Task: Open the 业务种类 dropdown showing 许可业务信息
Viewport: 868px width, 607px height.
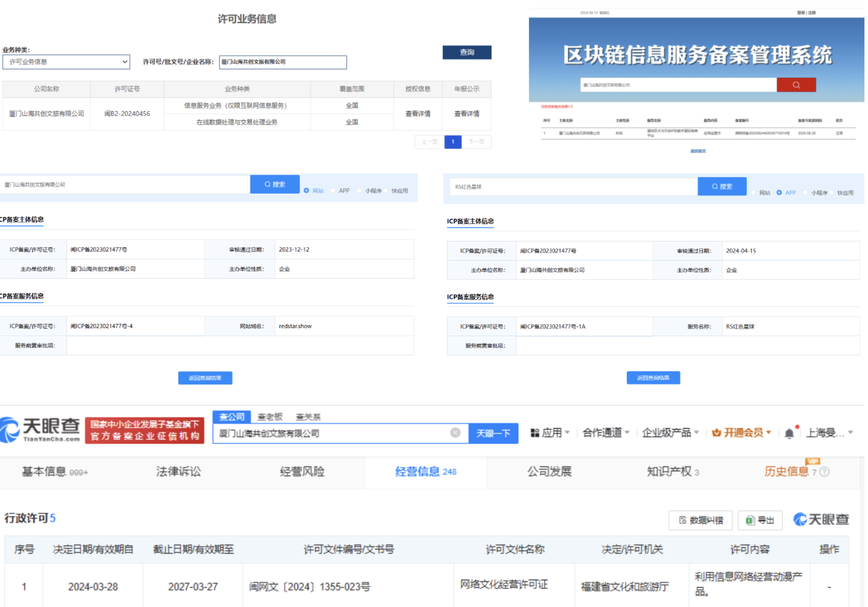Action: coord(66,62)
